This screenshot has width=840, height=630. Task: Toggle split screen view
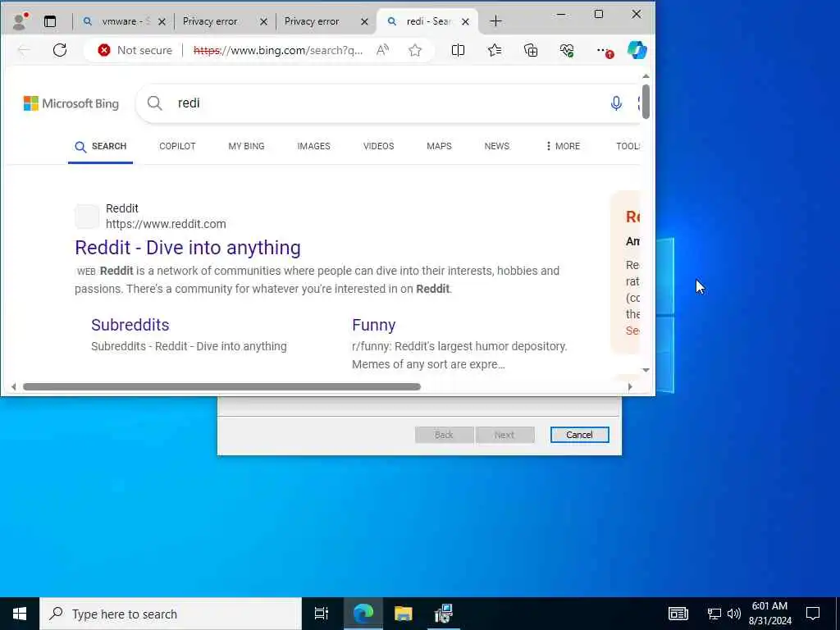point(458,50)
